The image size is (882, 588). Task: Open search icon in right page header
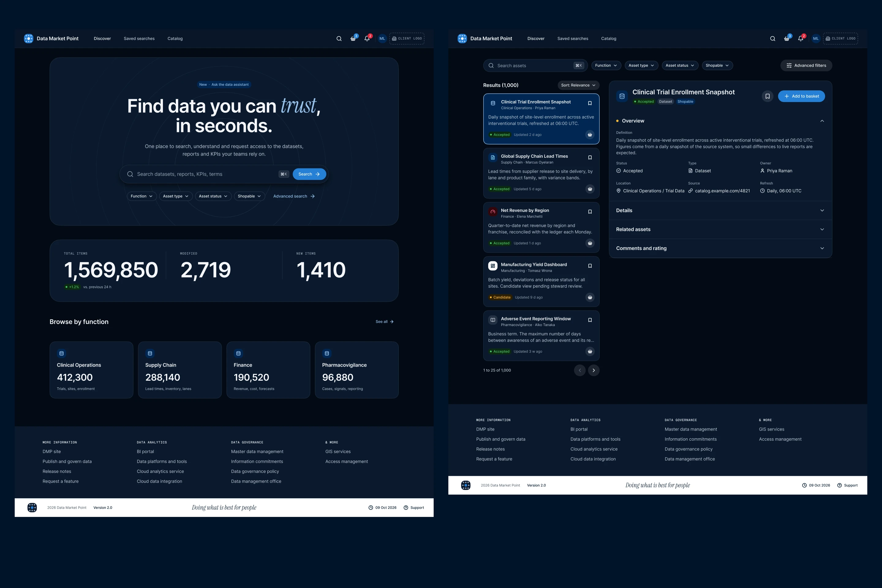pos(772,39)
